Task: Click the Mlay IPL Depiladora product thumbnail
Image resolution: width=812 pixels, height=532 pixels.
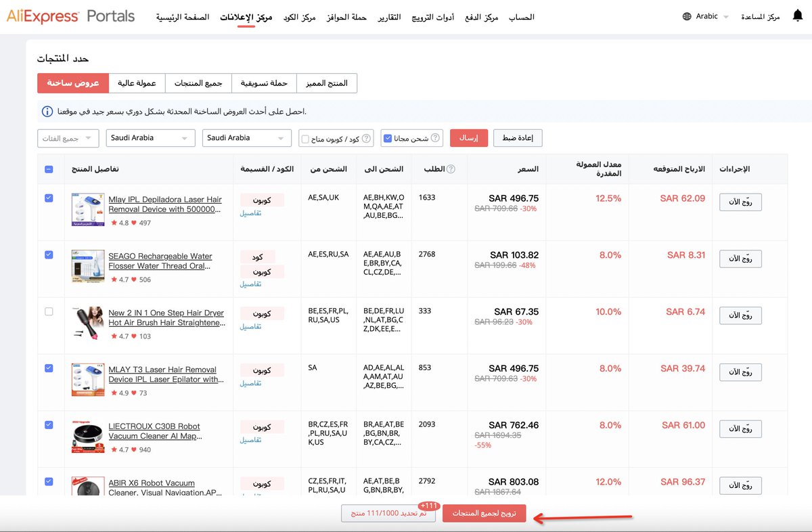Action: coord(88,210)
